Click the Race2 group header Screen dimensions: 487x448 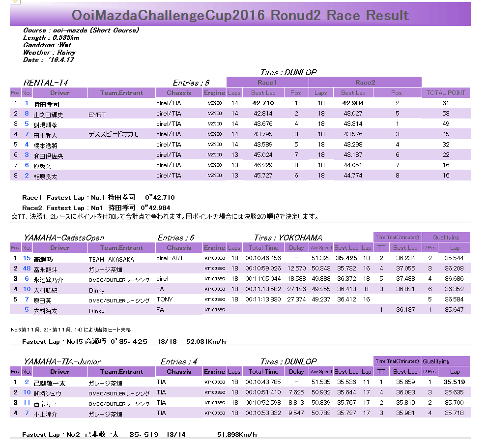coord(365,83)
